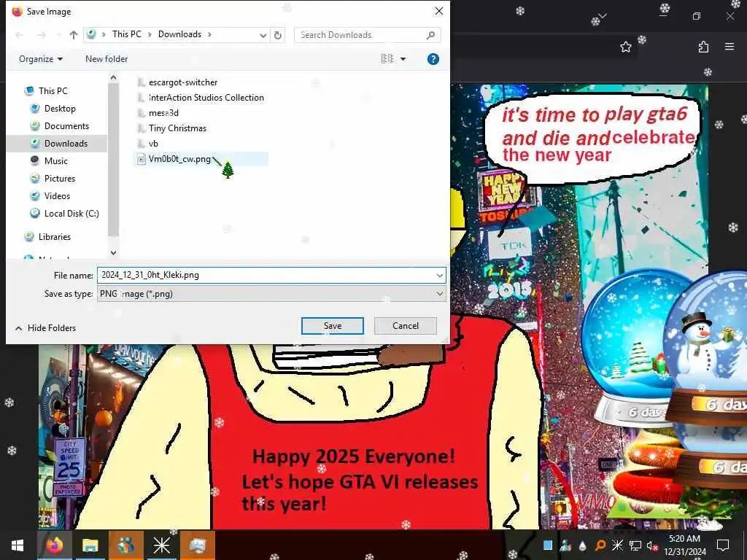Select Libraries in the navigation tree
Screen dimensions: 747x560
54,237
